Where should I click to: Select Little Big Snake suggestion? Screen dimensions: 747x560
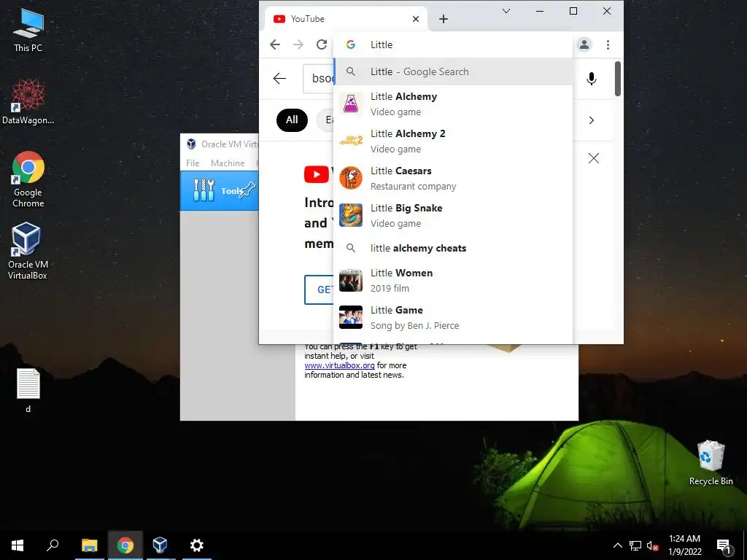453,215
